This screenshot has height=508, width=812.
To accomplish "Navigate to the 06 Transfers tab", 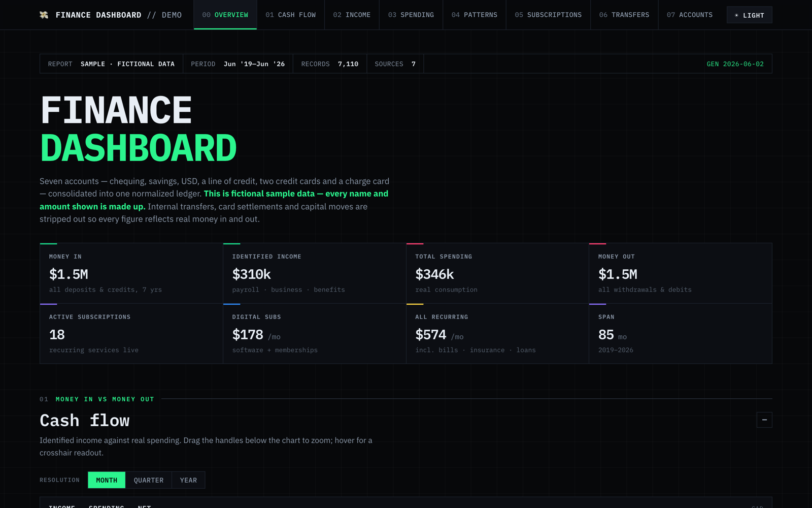I will pyautogui.click(x=624, y=15).
